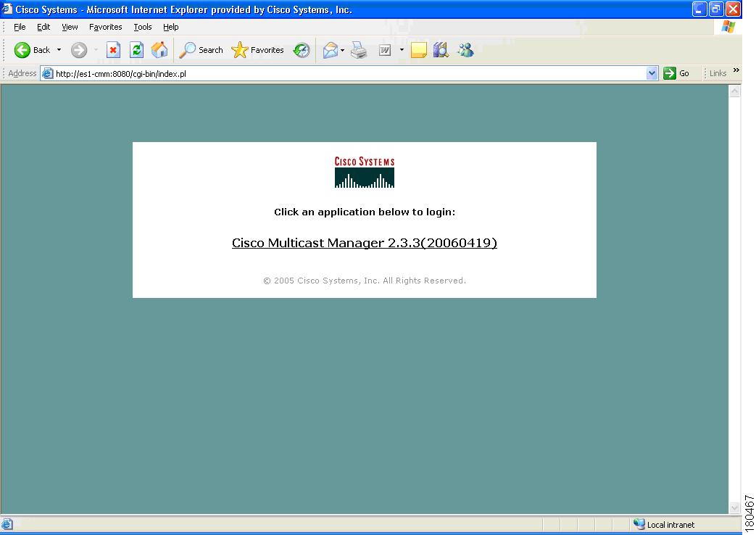The width and height of the screenshot is (756, 535).
Task: Go to the Home page icon
Action: (159, 50)
